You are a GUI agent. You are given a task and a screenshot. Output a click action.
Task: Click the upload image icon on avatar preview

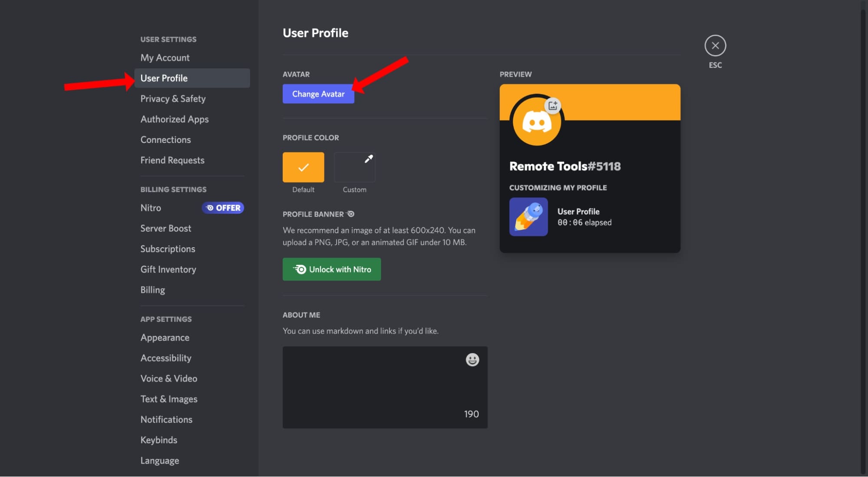pos(553,106)
